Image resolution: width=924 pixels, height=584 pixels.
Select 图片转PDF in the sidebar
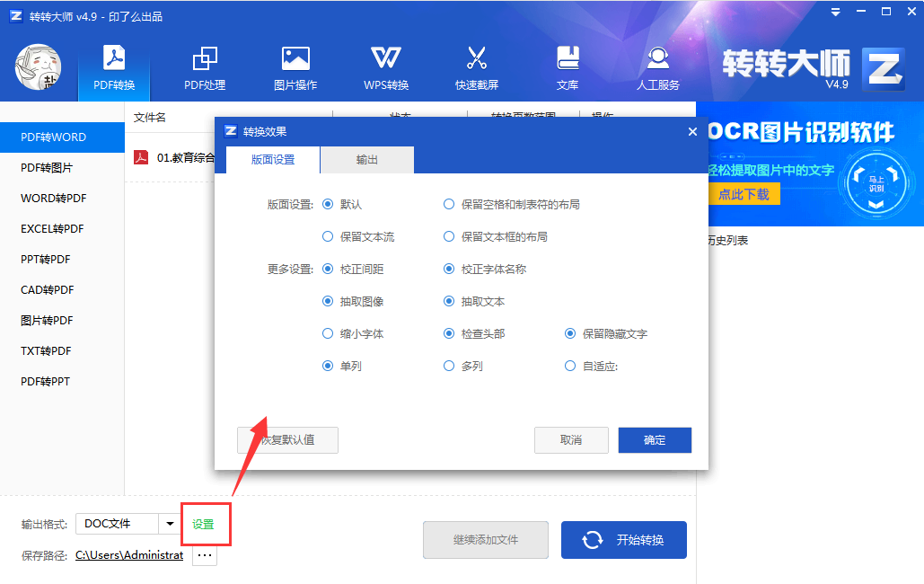pyautogui.click(x=62, y=321)
